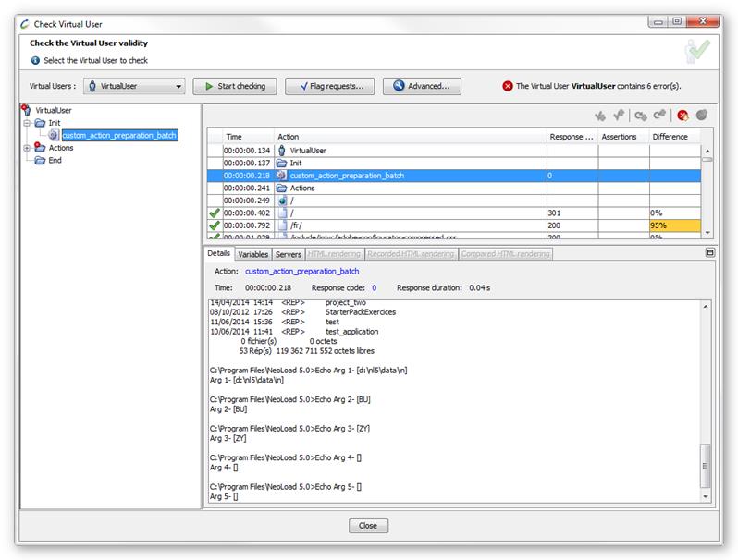The height and width of the screenshot is (560, 738).
Task: Click the red error filter icon in toolbar
Action: [x=683, y=116]
